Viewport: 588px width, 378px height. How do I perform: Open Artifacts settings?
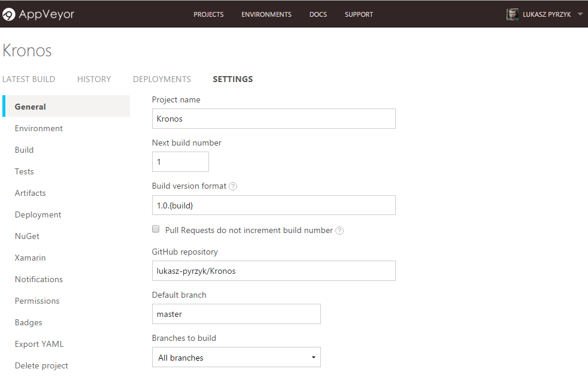30,193
